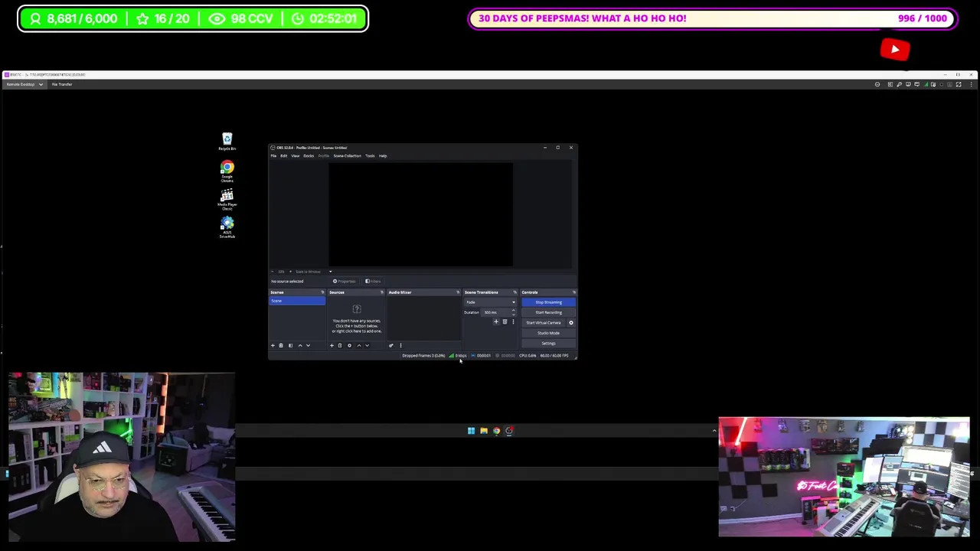Open OBS Settings button

pos(548,343)
